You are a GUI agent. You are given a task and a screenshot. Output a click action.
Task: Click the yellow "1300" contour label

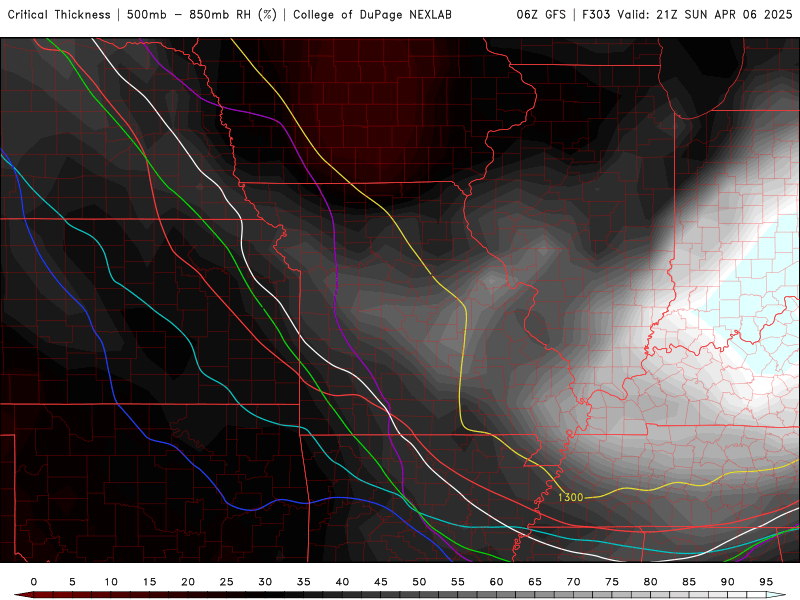click(x=570, y=497)
